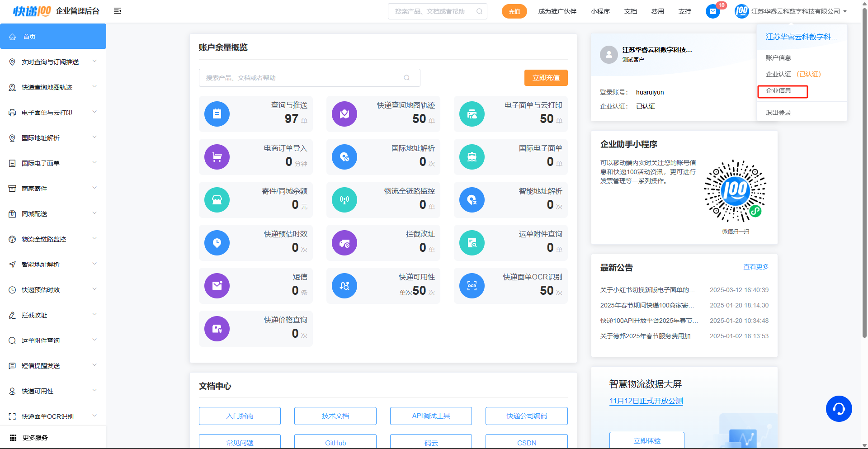This screenshot has width=868, height=449.
Task: Click the 快递预估时效 clock icon
Action: point(217,243)
